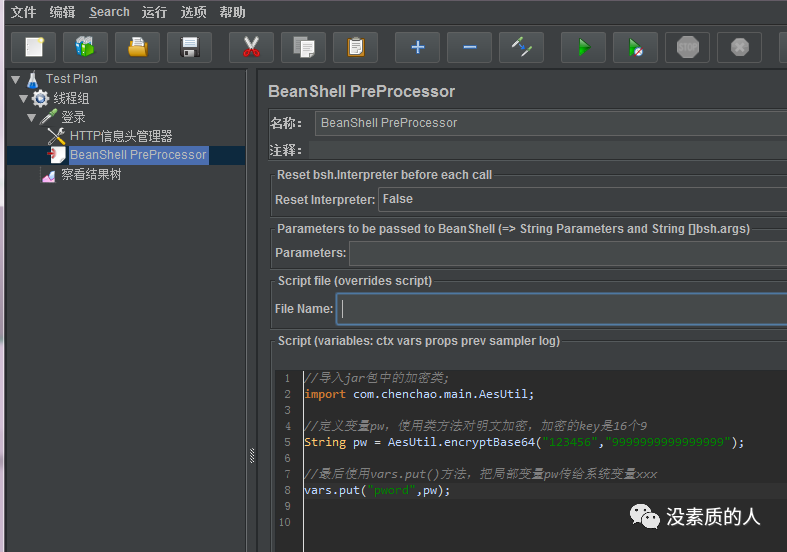The height and width of the screenshot is (552, 787).
Task: Open the Templates icon in toolbar
Action: (x=85, y=48)
